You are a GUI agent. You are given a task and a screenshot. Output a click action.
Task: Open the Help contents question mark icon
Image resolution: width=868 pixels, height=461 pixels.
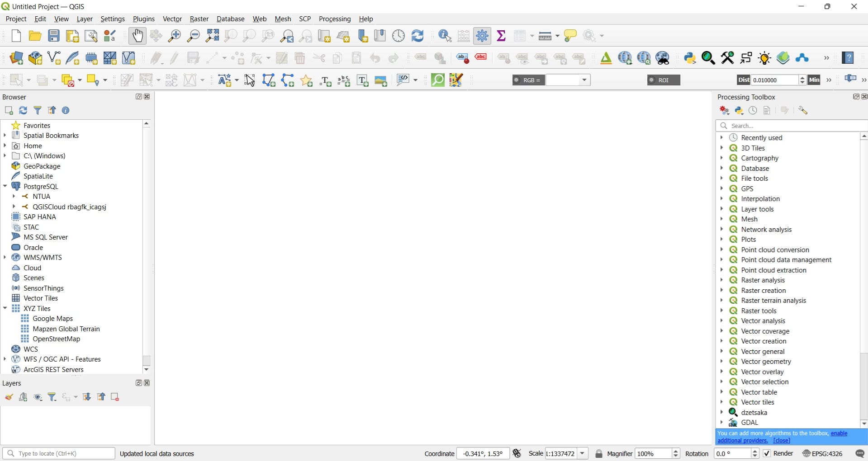(848, 58)
